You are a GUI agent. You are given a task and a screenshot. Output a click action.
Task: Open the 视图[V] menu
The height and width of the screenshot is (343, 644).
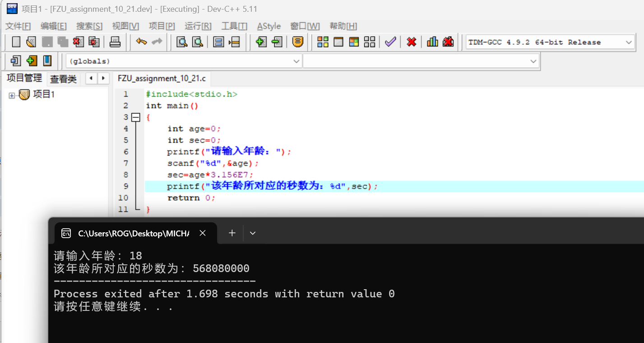tap(125, 26)
